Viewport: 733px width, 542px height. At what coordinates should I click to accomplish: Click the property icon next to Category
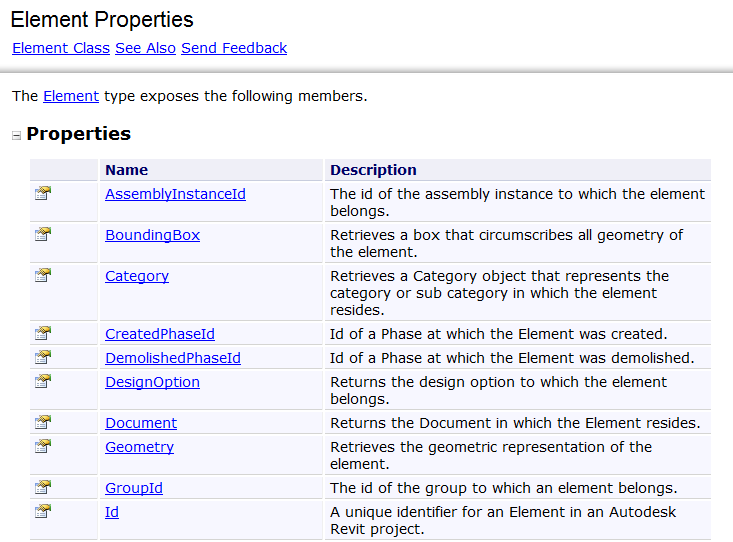tap(43, 275)
